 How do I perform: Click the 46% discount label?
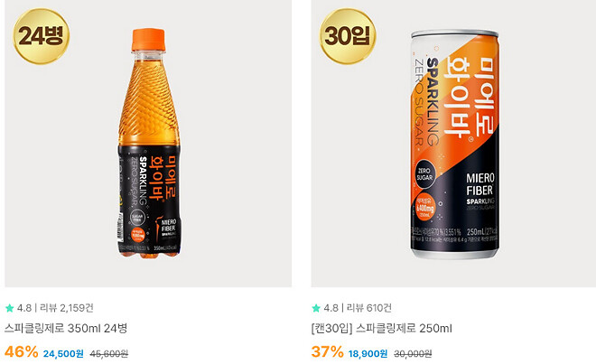[22, 352]
